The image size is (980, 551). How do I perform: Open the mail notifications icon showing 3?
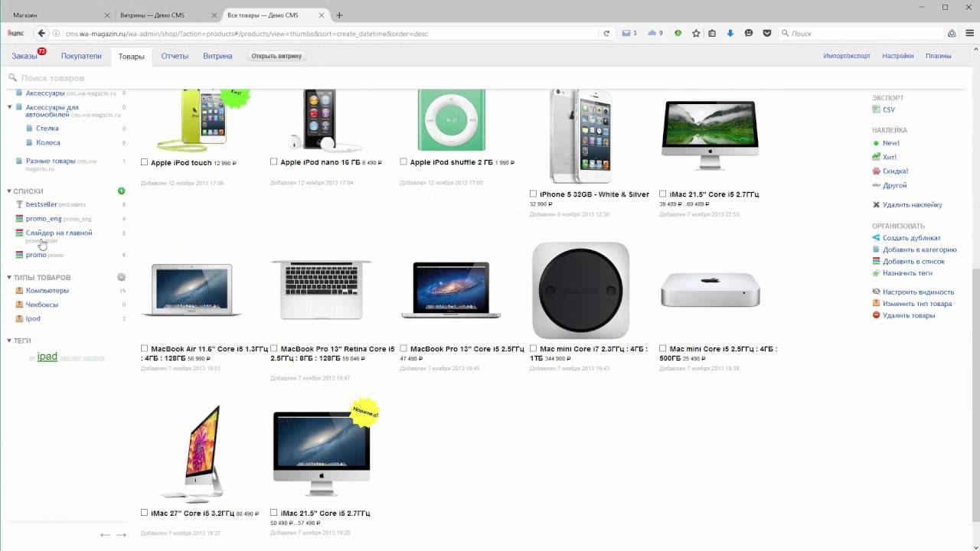point(629,33)
